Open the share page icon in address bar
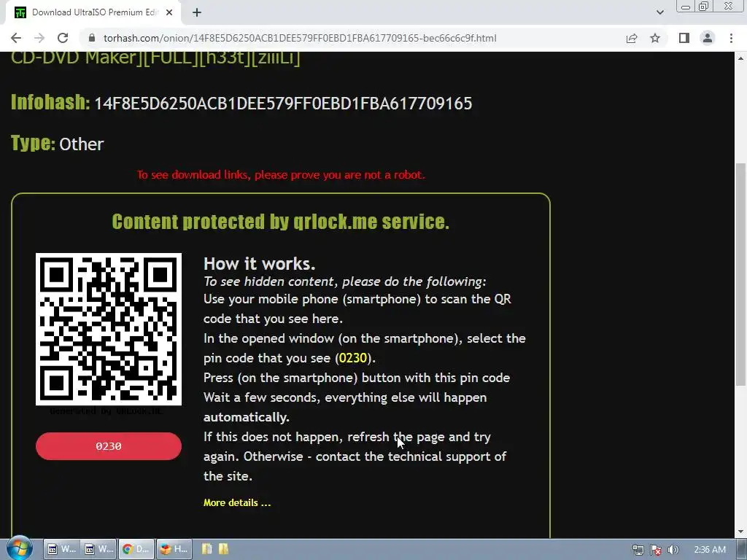This screenshot has height=560, width=747. [x=632, y=38]
